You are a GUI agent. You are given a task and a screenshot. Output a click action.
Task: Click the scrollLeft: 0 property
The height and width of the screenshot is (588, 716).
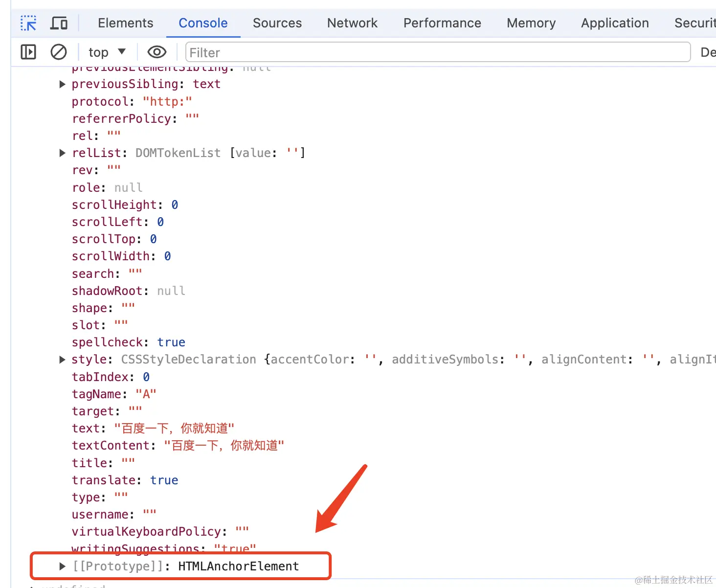(x=118, y=222)
